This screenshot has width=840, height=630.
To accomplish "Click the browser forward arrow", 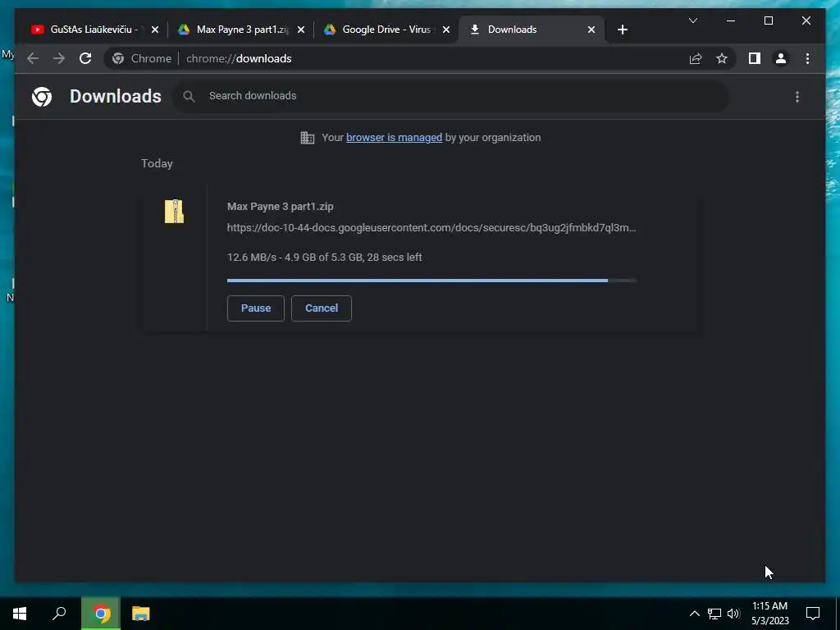I will 59,58.
